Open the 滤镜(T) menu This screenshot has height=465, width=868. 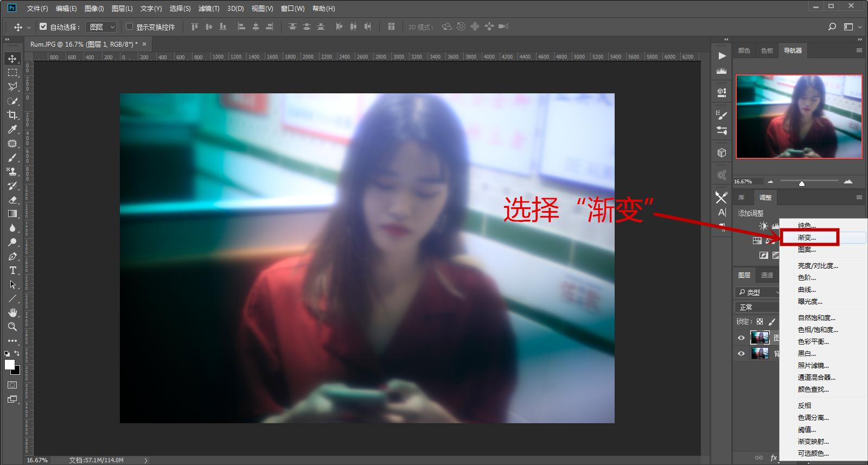click(x=209, y=9)
